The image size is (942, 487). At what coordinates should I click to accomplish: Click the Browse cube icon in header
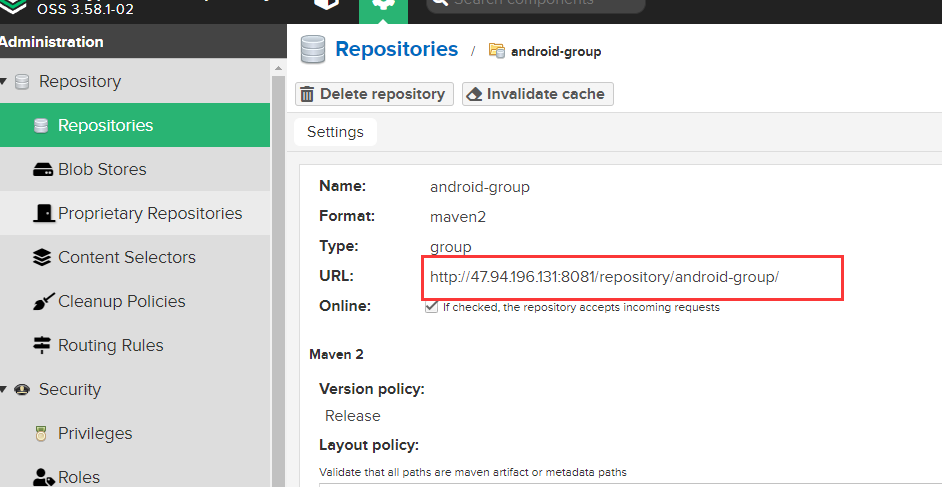point(327,5)
